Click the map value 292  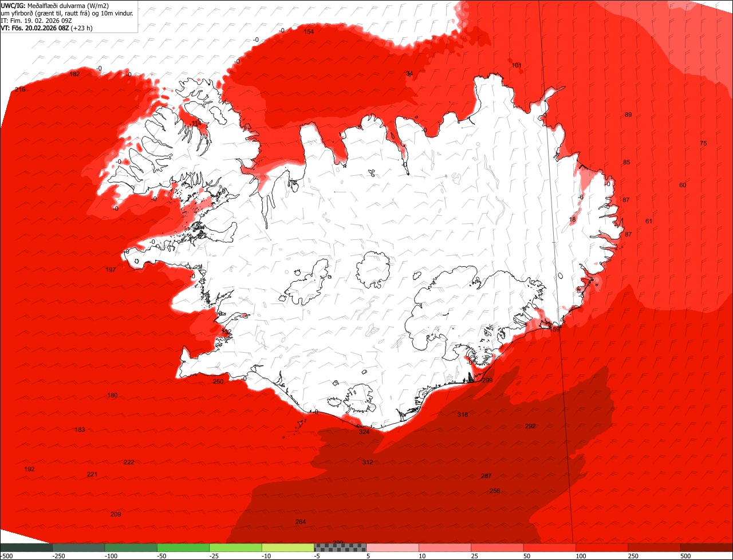[530, 427]
